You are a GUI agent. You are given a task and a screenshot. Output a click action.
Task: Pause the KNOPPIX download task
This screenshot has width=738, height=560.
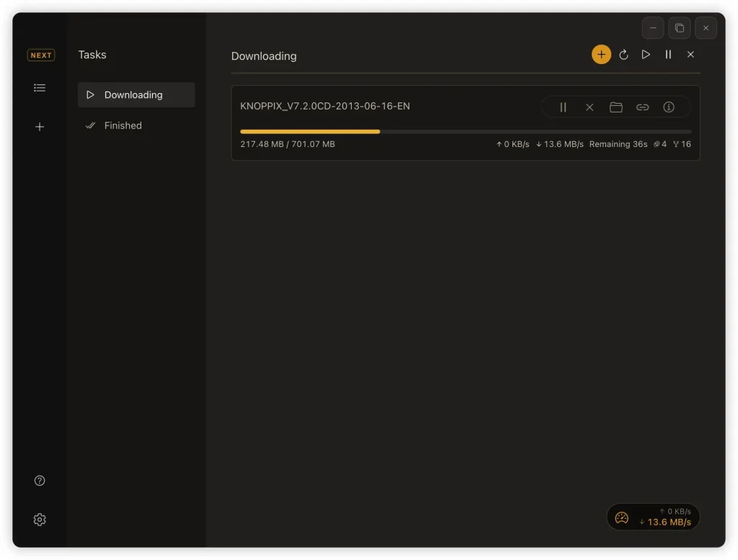pyautogui.click(x=564, y=107)
